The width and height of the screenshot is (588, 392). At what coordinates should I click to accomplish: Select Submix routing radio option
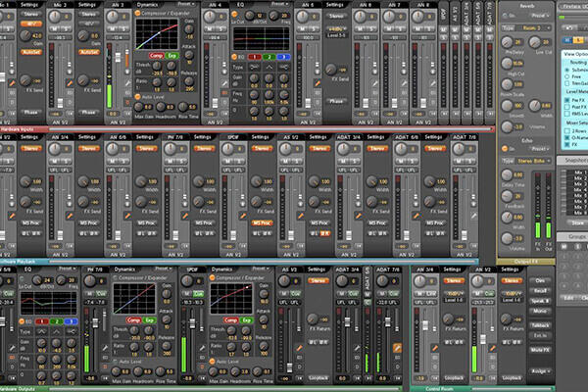[567, 70]
